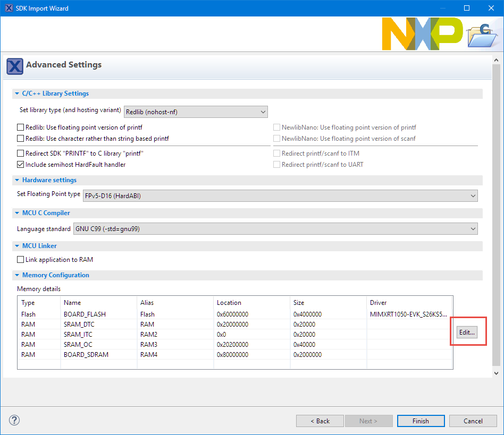Open the Language standard dropdown
Viewport: 504px width, 435px height.
click(275, 229)
